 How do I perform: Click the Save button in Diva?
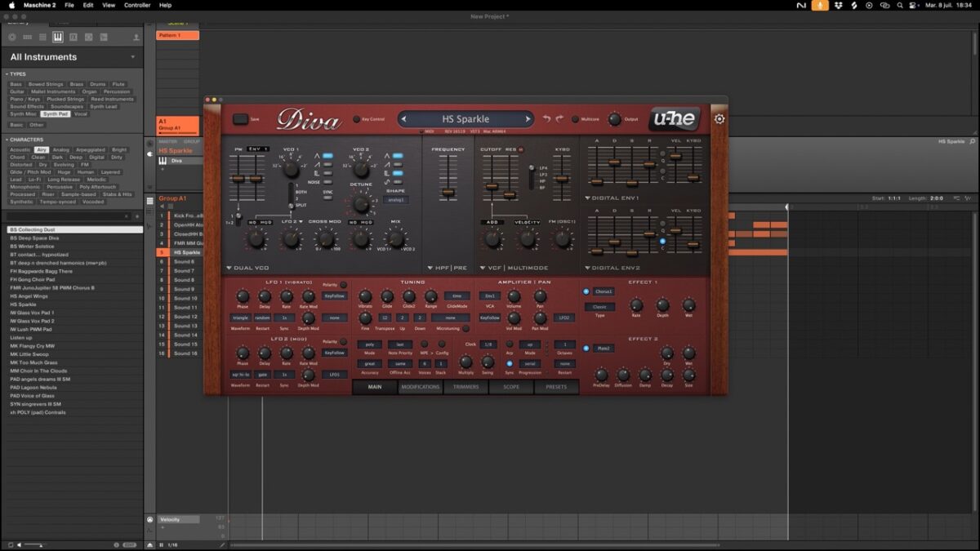240,119
